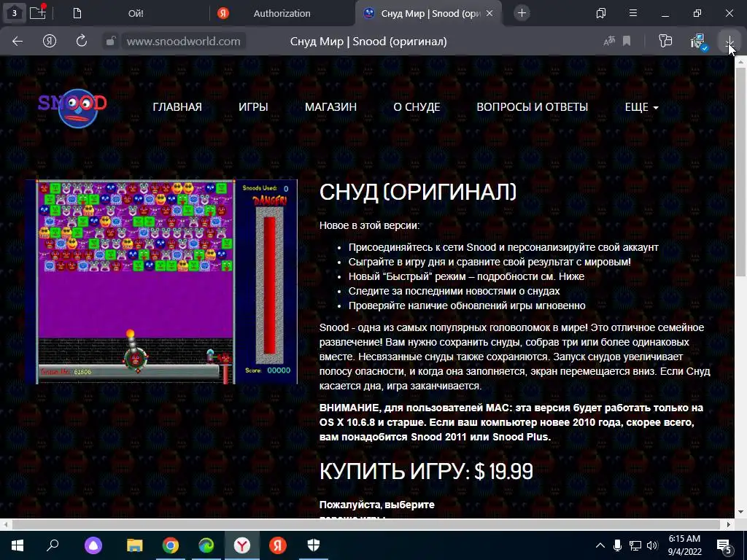Click the Snood game screenshot image
This screenshot has width=747, height=560.
click(161, 282)
